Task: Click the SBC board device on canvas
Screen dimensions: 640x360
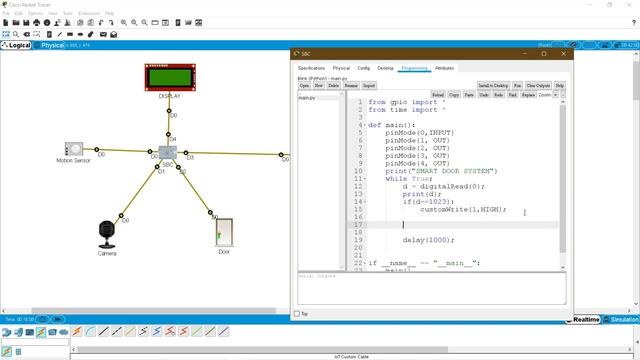Action: [x=168, y=153]
